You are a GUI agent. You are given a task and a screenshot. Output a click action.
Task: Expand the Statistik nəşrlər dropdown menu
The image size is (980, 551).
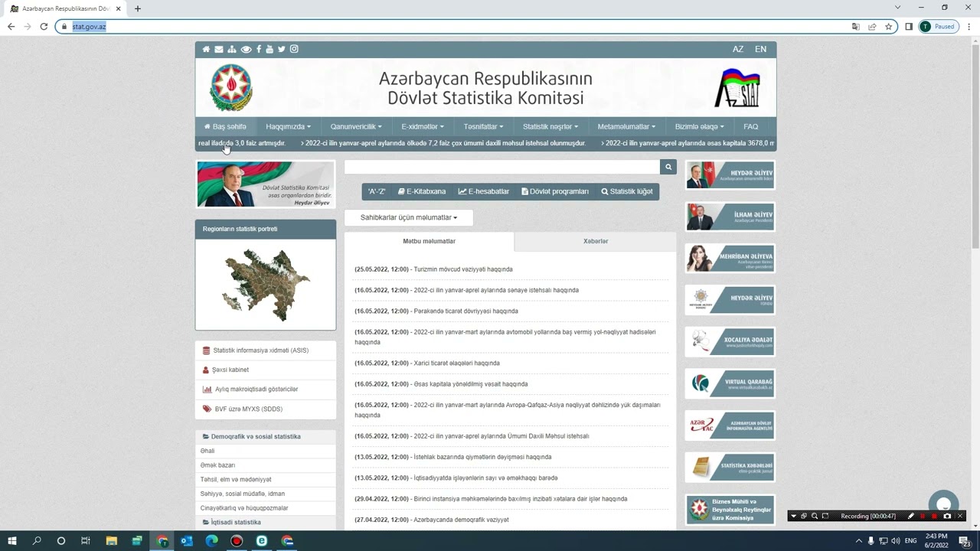(550, 126)
